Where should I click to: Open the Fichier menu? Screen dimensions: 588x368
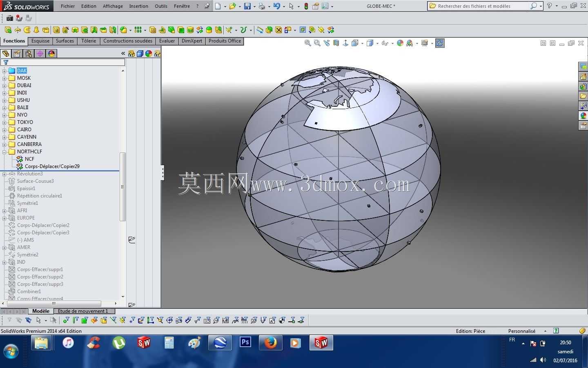point(68,6)
